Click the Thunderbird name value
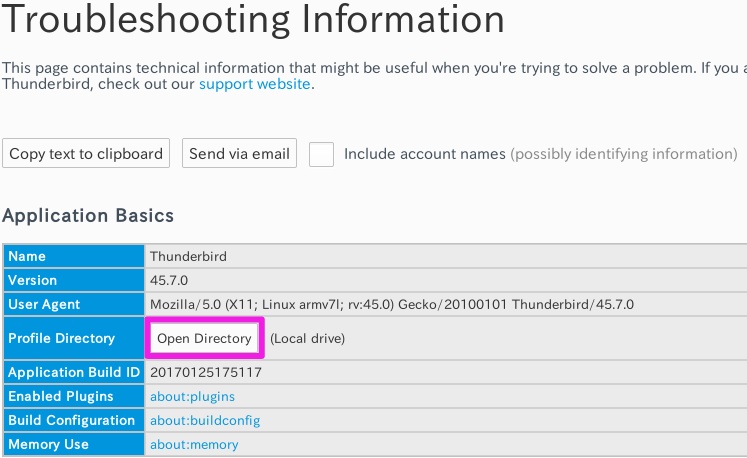Screen dimensions: 747x458 coord(188,256)
